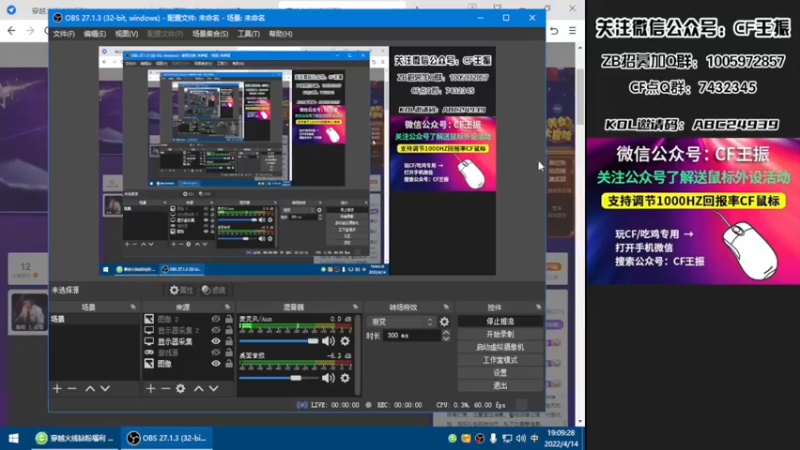Select the 场景 item in scenes list
Viewport: 800px width, 450px height.
pyautogui.click(x=94, y=319)
